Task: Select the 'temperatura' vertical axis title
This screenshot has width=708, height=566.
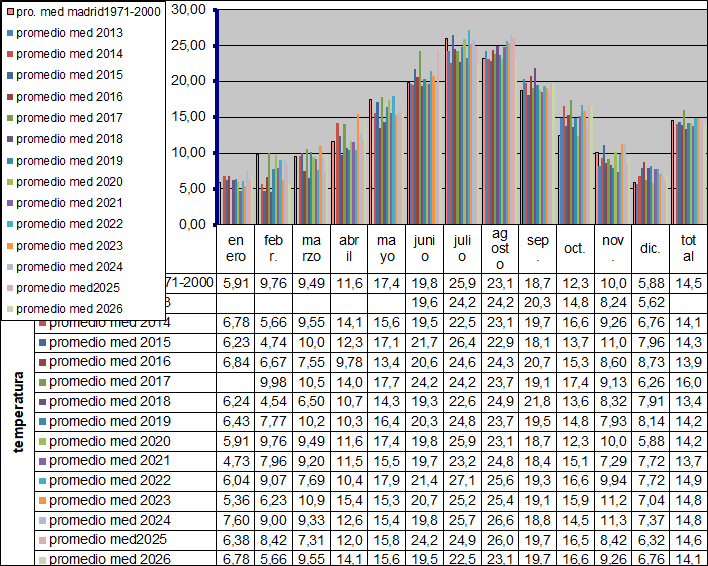Action: [x=19, y=414]
